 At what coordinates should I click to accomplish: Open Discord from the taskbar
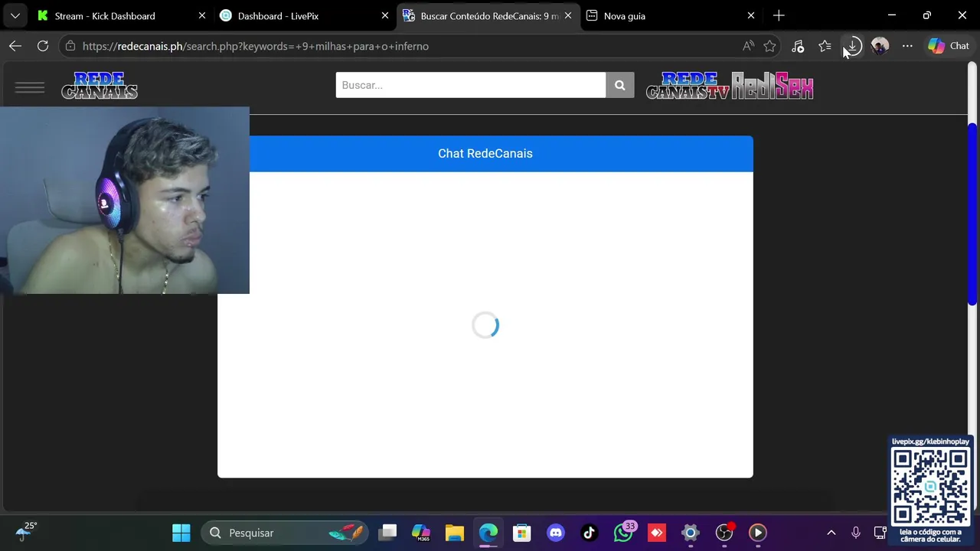[556, 533]
